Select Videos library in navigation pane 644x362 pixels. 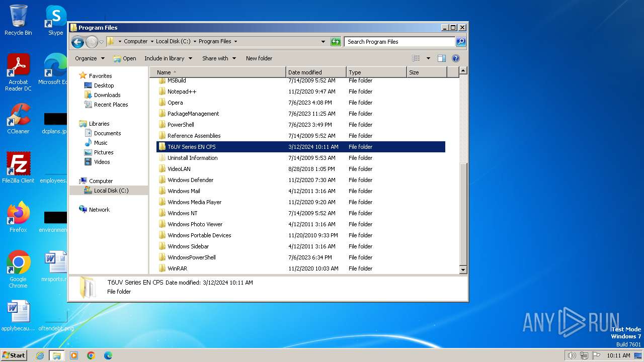[x=102, y=162]
